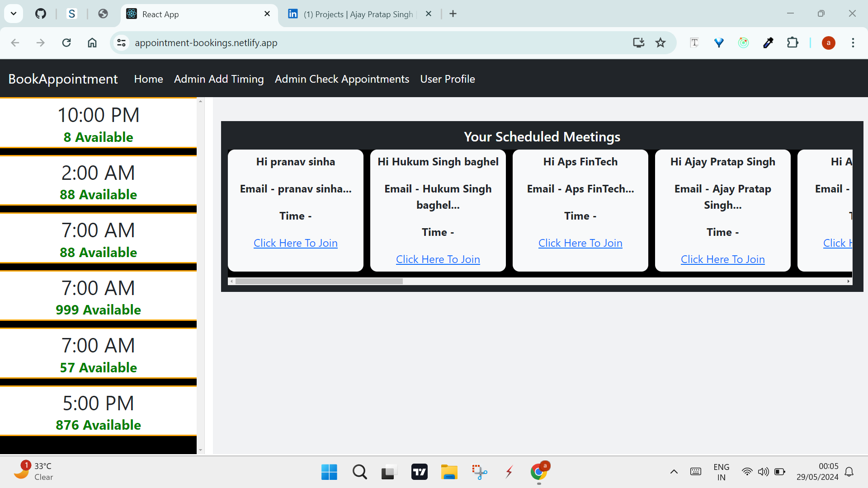Click pranav sinha's Click Here To Join link

(295, 243)
